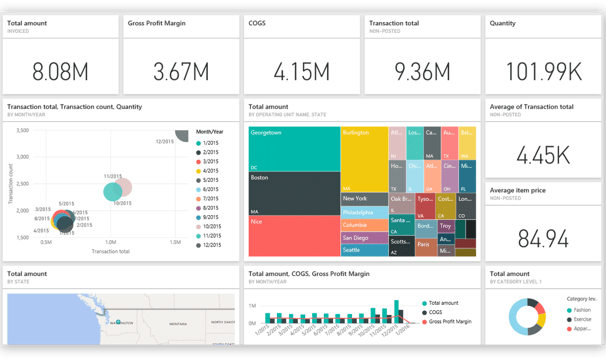Select the Fashion legend dot in donut chart
The width and height of the screenshot is (606, 360).
569,310
